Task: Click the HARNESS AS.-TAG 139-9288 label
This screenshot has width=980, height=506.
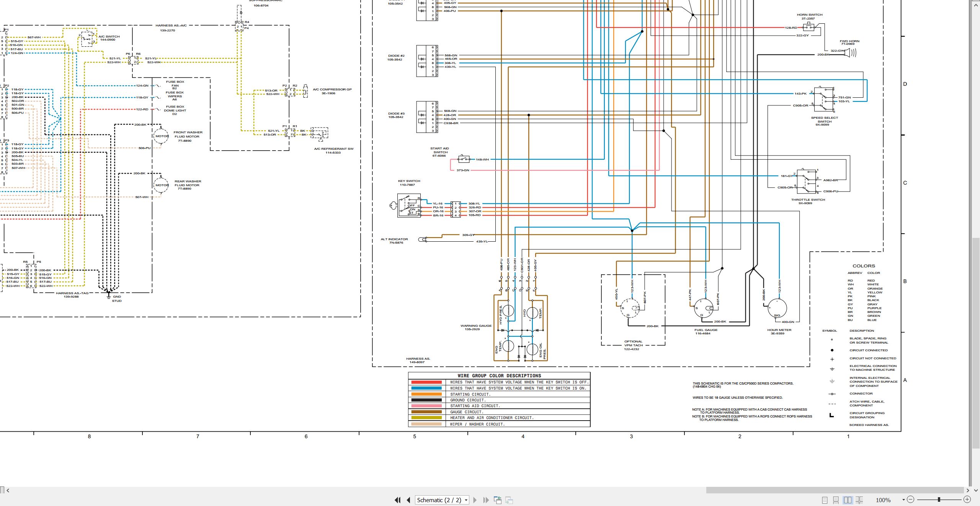Action: click(x=72, y=295)
